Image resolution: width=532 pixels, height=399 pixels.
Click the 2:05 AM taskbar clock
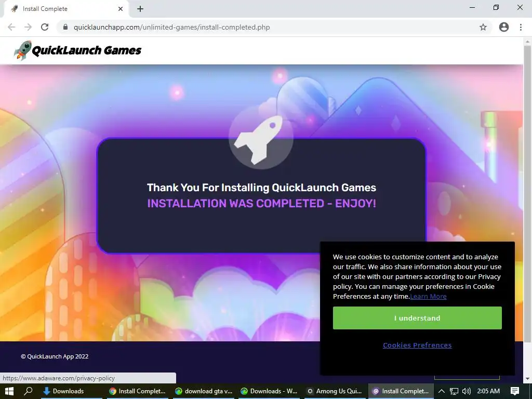pyautogui.click(x=488, y=391)
